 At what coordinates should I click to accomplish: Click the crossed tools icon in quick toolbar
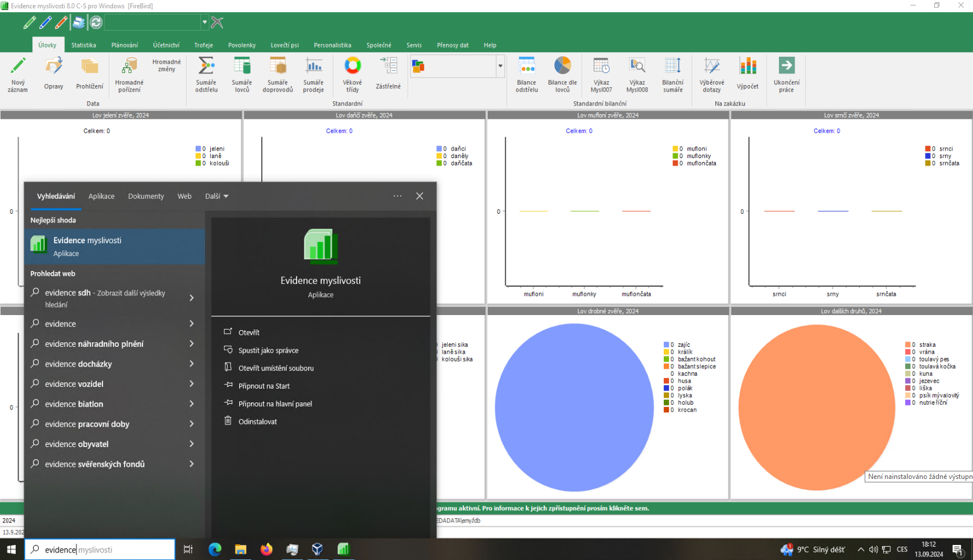pyautogui.click(x=217, y=23)
